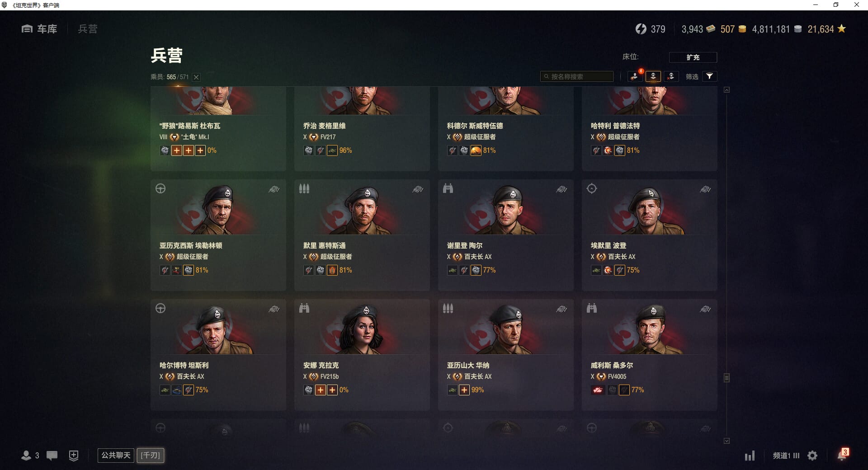The image size is (868, 470).
Task: Open the signal statistics bars icon
Action: [x=750, y=456]
